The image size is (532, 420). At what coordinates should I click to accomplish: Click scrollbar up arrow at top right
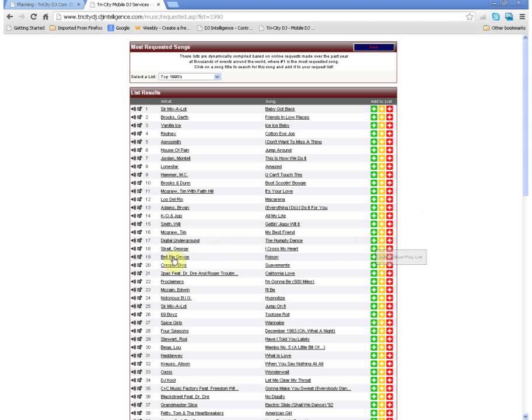click(526, 38)
